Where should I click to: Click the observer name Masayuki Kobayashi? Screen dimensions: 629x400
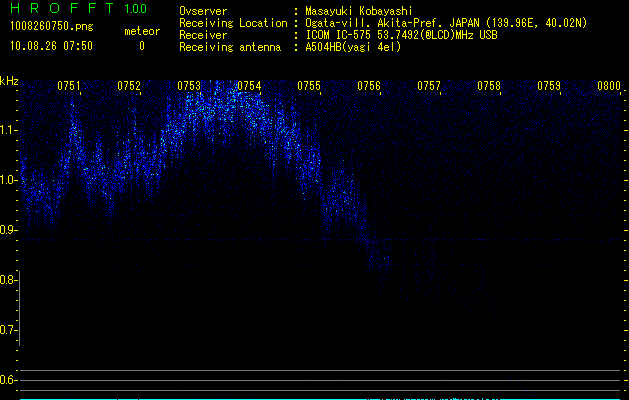coord(358,11)
